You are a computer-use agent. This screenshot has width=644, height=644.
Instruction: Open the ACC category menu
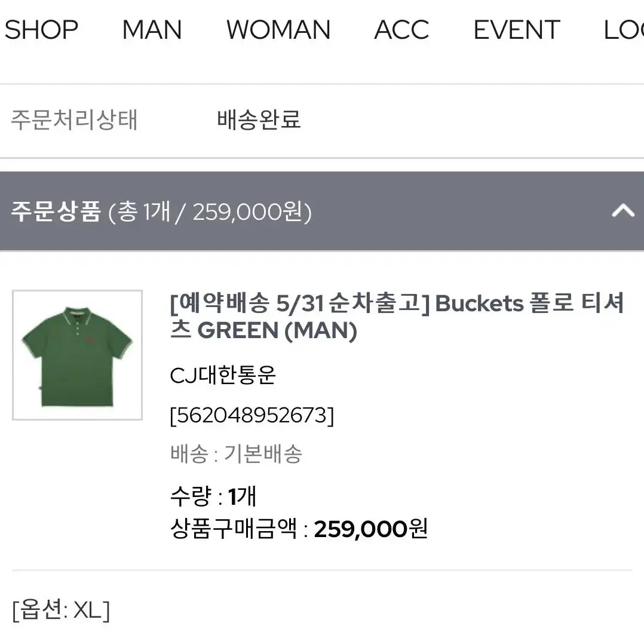(x=401, y=30)
